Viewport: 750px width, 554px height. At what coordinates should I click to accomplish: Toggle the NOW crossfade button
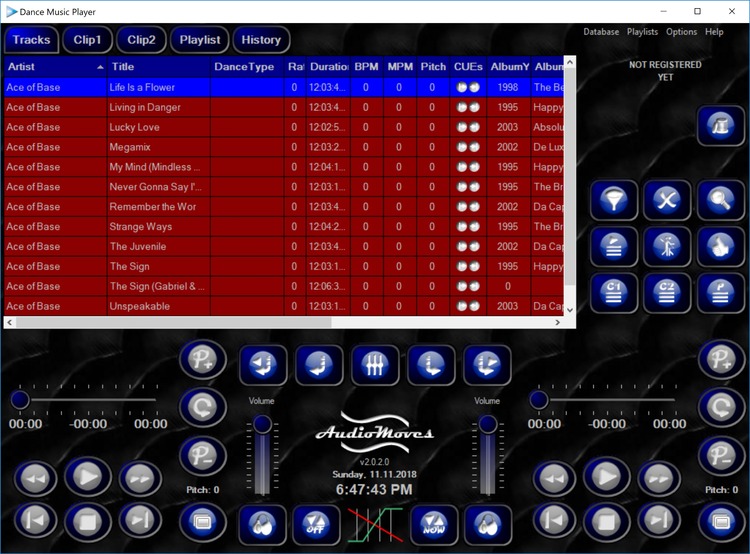click(434, 525)
